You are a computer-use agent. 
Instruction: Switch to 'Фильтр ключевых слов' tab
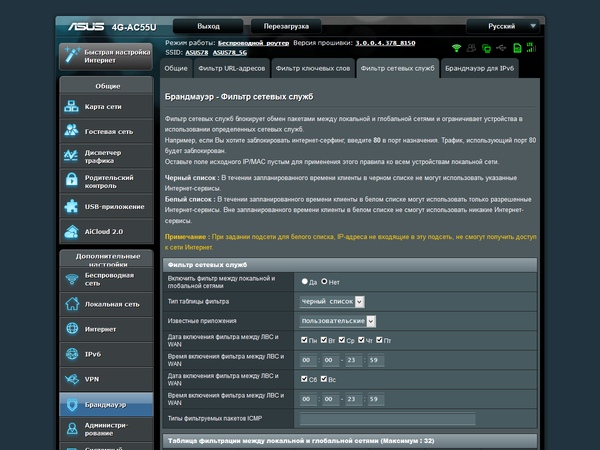pyautogui.click(x=313, y=68)
